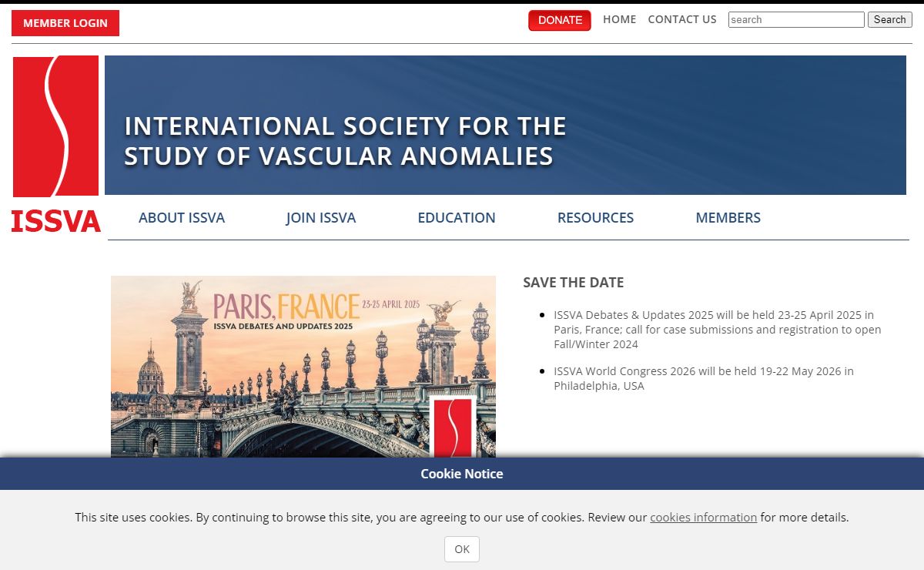Click the Search button
Screen dimensions: 924x570
point(890,20)
